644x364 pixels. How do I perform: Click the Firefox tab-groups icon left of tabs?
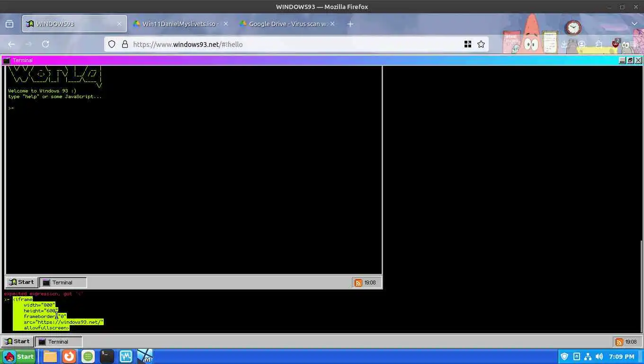tap(9, 24)
